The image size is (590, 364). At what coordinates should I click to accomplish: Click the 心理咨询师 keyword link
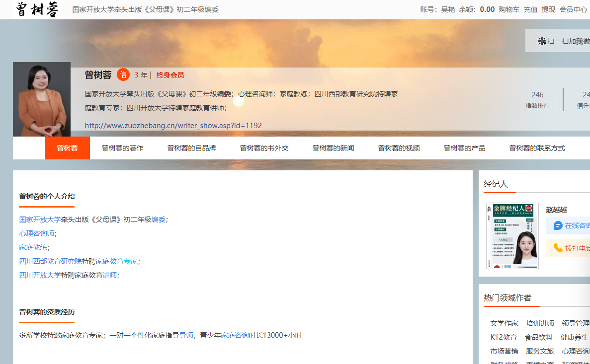point(37,233)
